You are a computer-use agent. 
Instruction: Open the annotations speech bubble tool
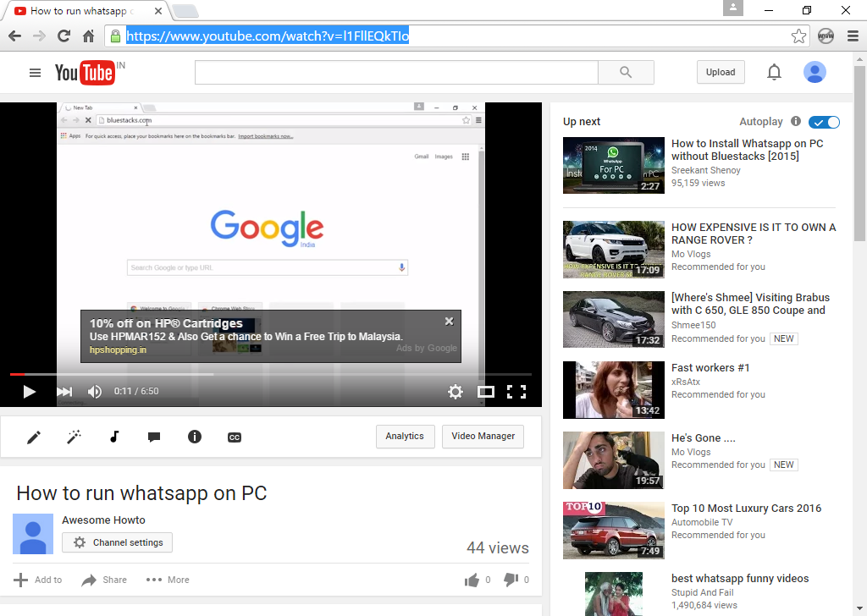pyautogui.click(x=154, y=437)
